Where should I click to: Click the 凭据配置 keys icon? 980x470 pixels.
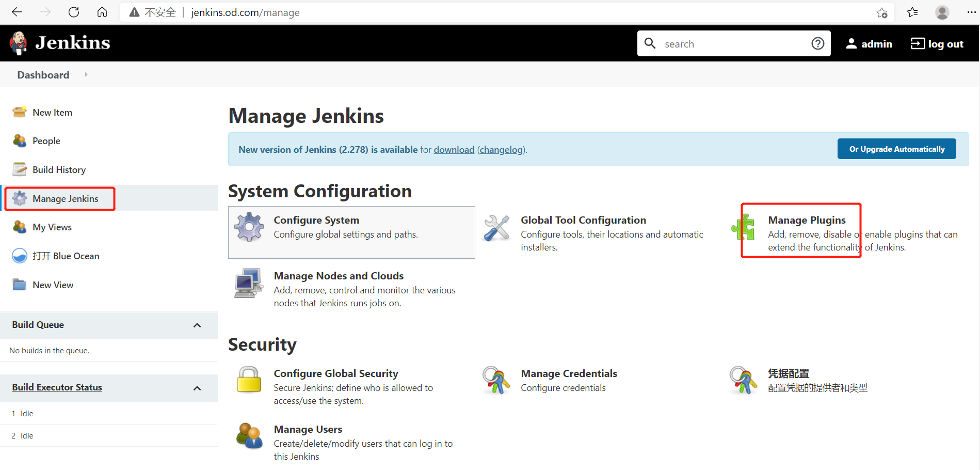[743, 380]
